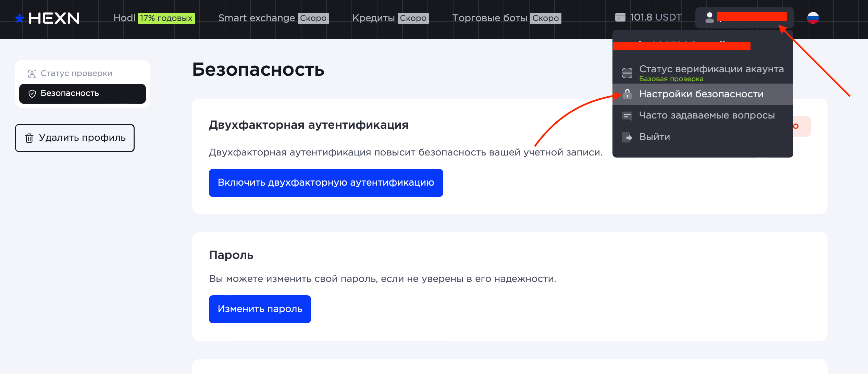This screenshot has height=374, width=868.
Task: Click the FAQ chat bubble icon
Action: click(x=627, y=116)
